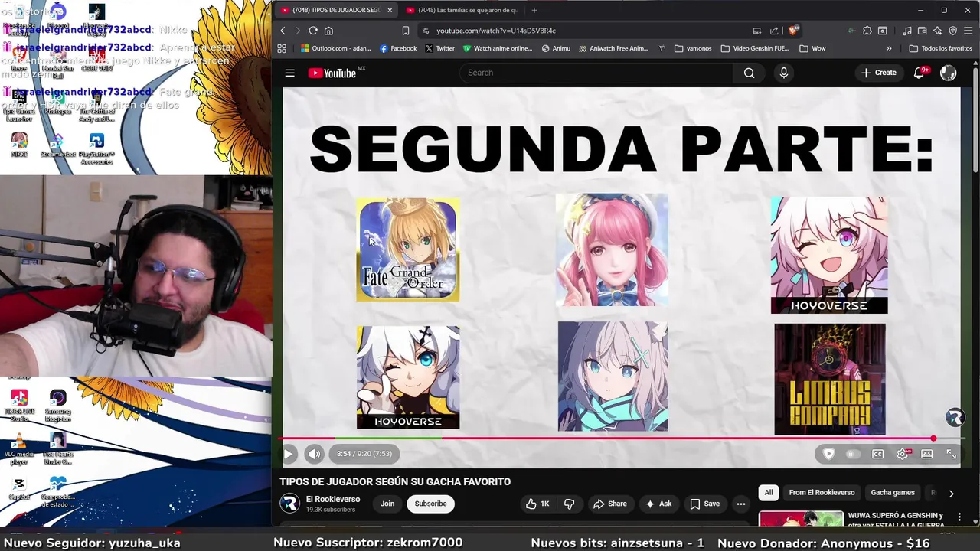Open the player settings gear
Image resolution: width=980 pixels, height=551 pixels.
coord(903,454)
